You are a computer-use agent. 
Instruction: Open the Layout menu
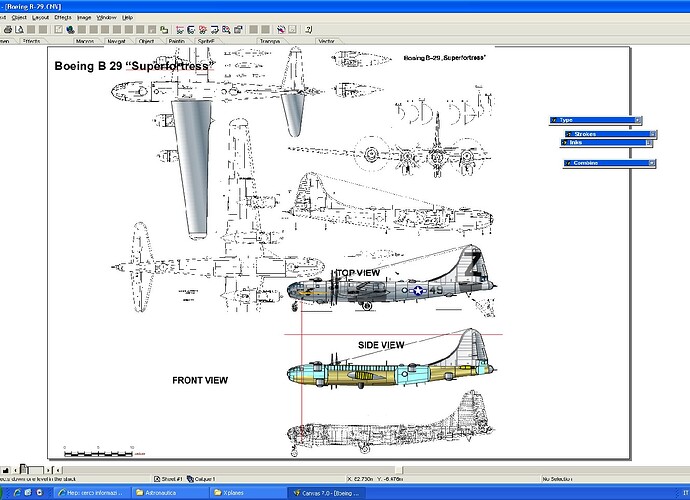point(40,18)
